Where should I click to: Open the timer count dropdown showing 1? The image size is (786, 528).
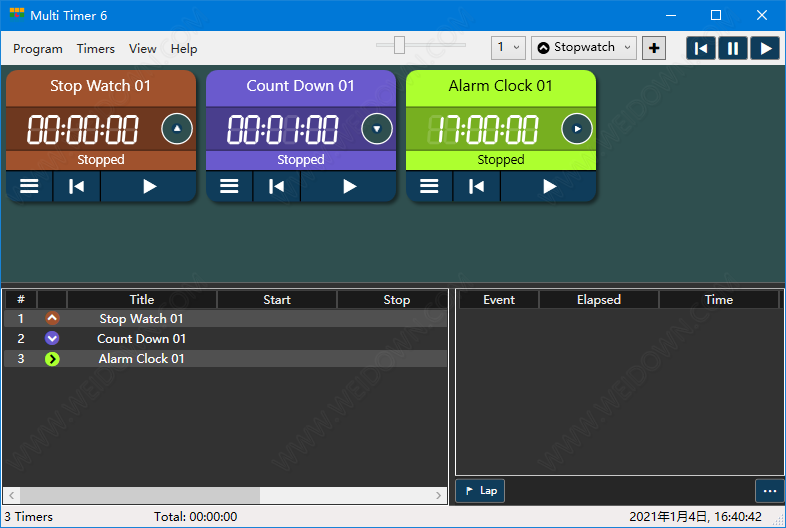pyautogui.click(x=508, y=48)
